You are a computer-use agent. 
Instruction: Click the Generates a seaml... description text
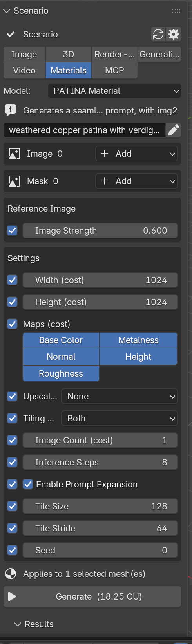pos(100,110)
